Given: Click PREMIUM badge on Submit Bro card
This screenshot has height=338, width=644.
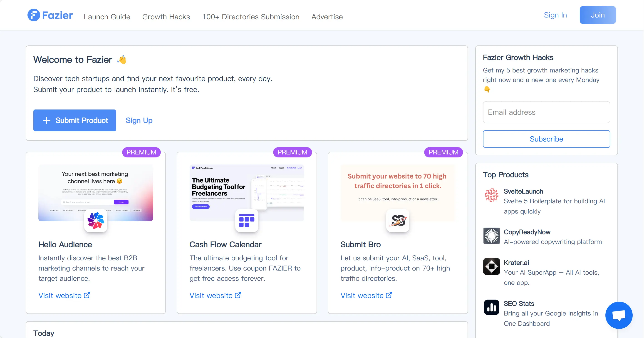Looking at the screenshot, I should point(443,152).
